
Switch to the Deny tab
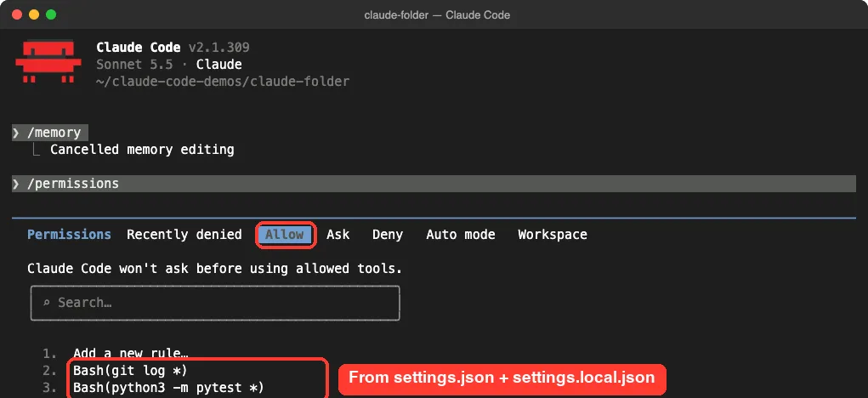coord(388,235)
